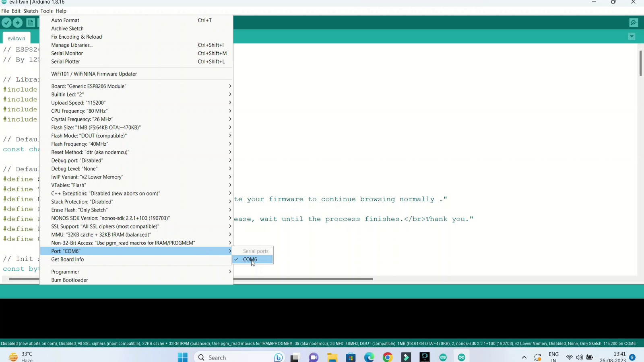This screenshot has height=362, width=644.
Task: Select Get Board Info menu entry
Action: 68,259
